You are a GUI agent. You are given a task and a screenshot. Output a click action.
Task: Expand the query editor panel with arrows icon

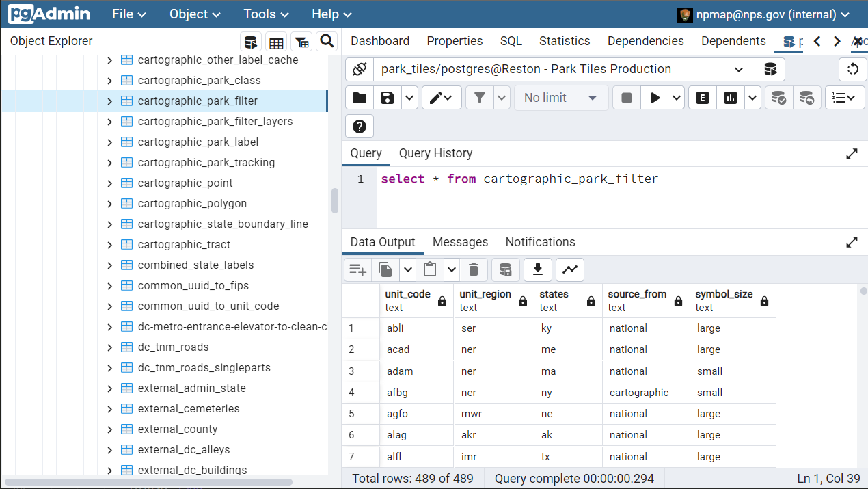852,154
